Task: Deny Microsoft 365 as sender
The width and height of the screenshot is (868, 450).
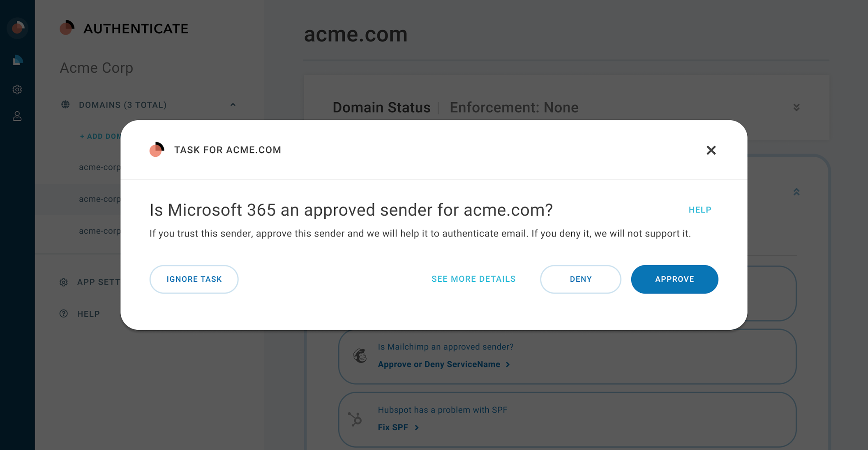Action: click(580, 279)
